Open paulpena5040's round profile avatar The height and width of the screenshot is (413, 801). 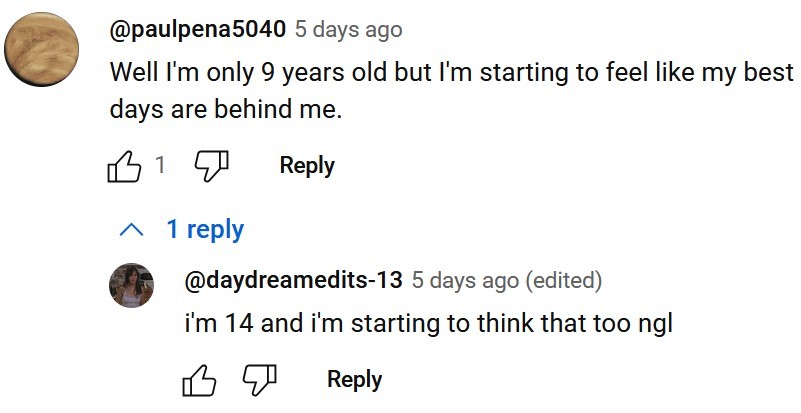click(x=44, y=50)
